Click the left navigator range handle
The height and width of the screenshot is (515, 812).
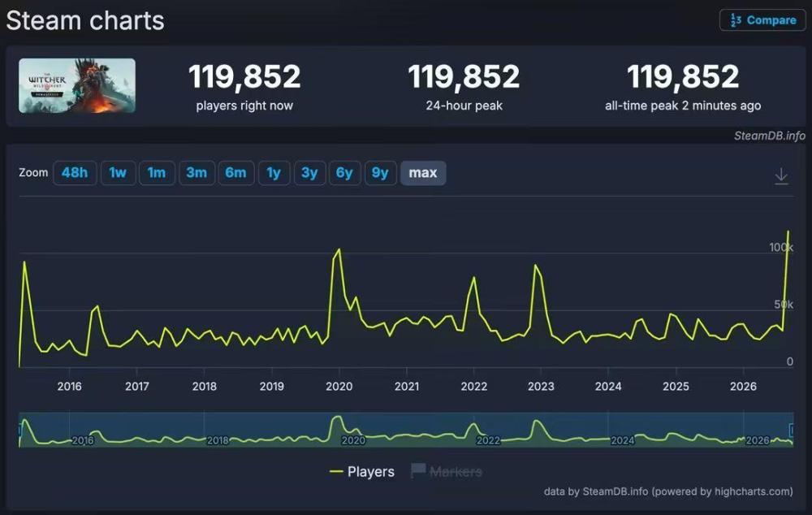click(19, 430)
